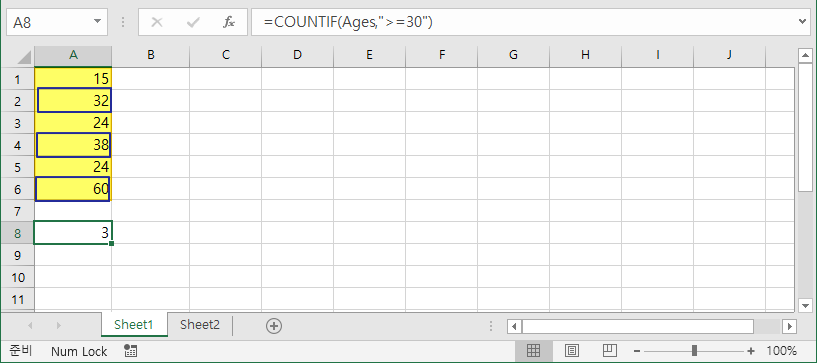The image size is (817, 363).
Task: Switch to the Sheet2 tab
Action: (x=200, y=325)
